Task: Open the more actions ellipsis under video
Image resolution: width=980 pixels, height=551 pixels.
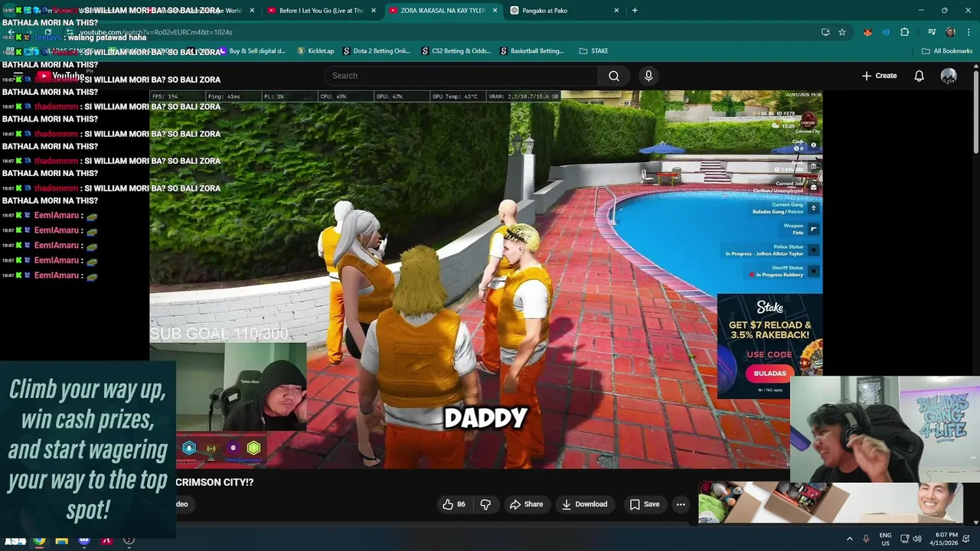Action: click(681, 504)
